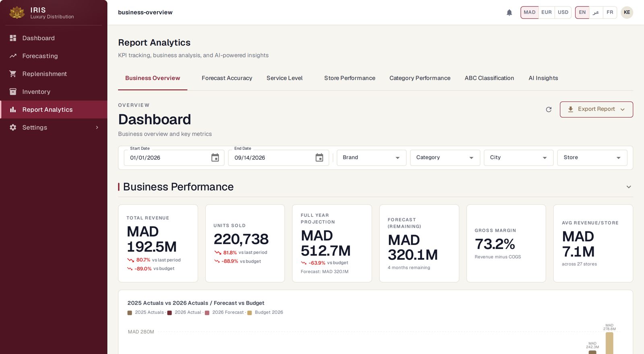Select EN language

click(582, 12)
